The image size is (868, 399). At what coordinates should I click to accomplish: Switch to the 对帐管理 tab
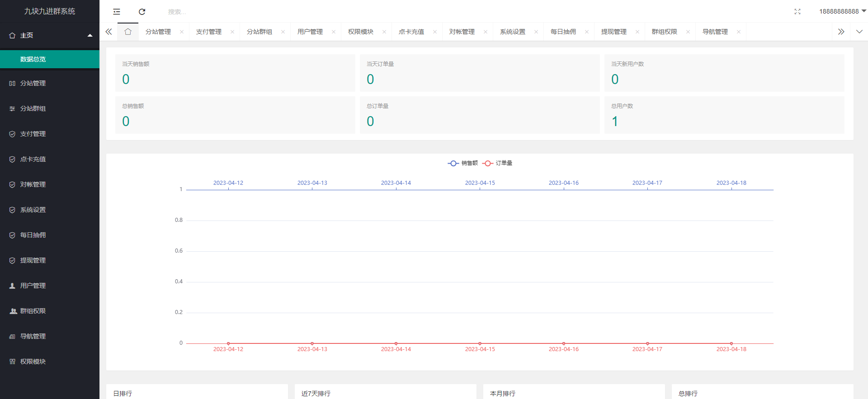[x=462, y=32]
